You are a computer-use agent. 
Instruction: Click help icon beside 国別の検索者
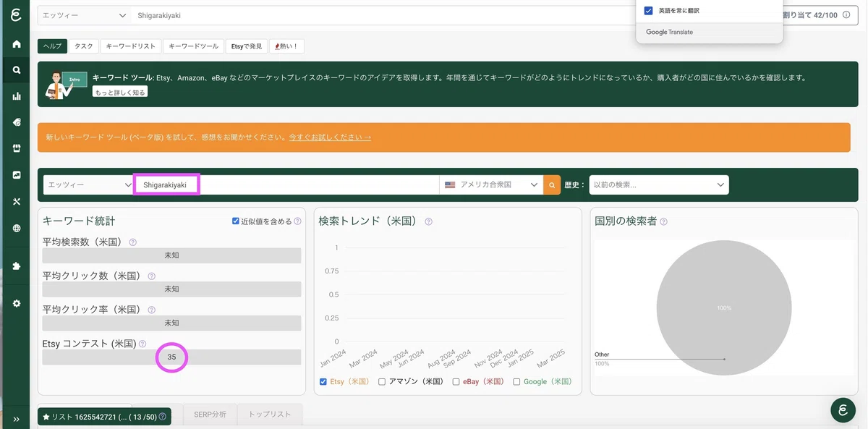(x=664, y=221)
